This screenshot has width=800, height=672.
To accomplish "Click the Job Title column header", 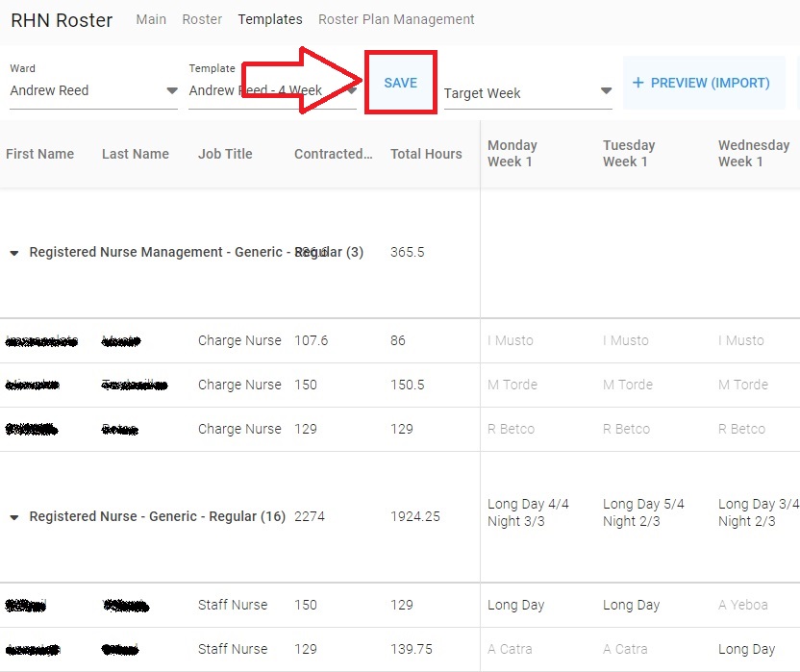I will [x=225, y=154].
